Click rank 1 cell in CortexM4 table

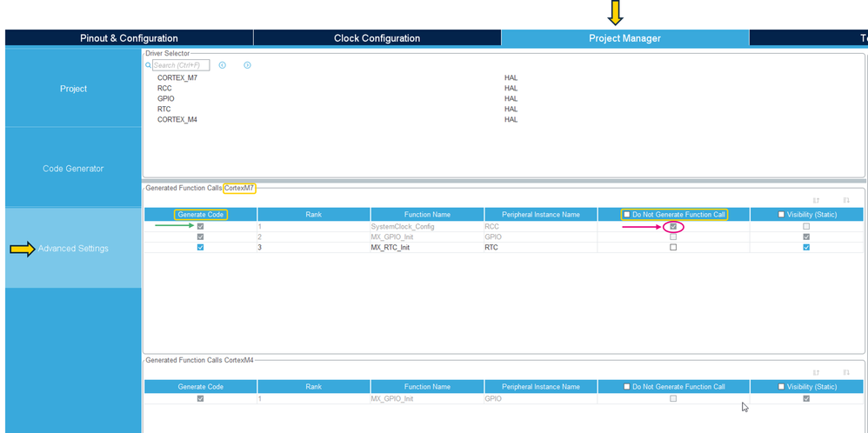[x=314, y=399]
